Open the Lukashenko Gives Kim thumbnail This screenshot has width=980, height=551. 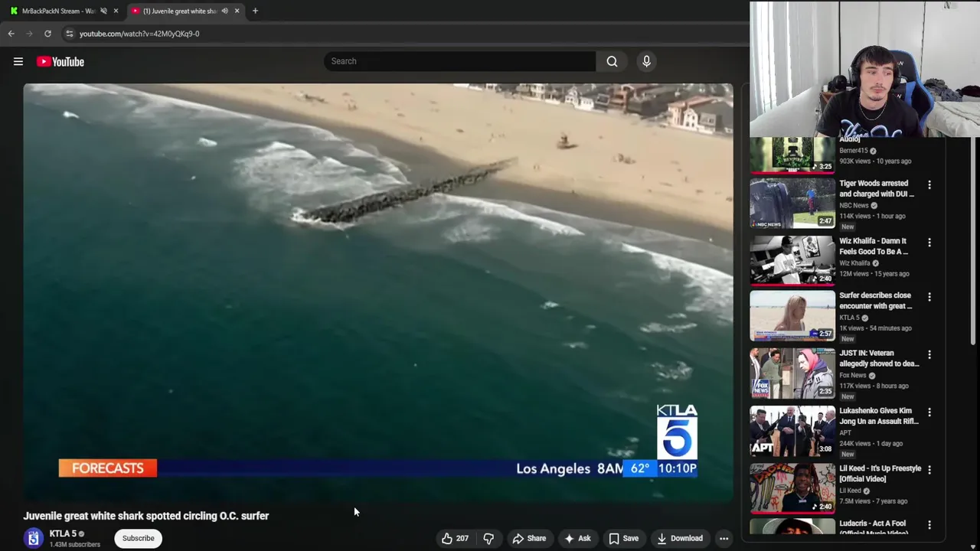click(792, 430)
